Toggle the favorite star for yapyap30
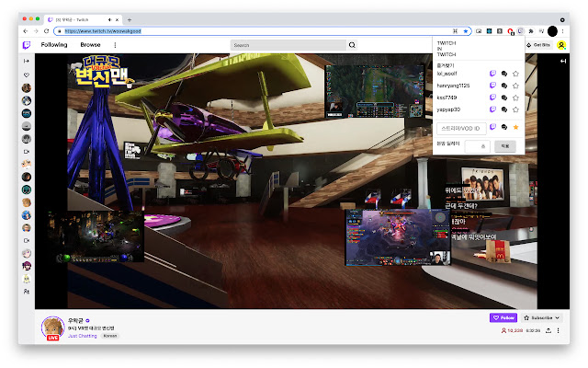 tap(515, 109)
